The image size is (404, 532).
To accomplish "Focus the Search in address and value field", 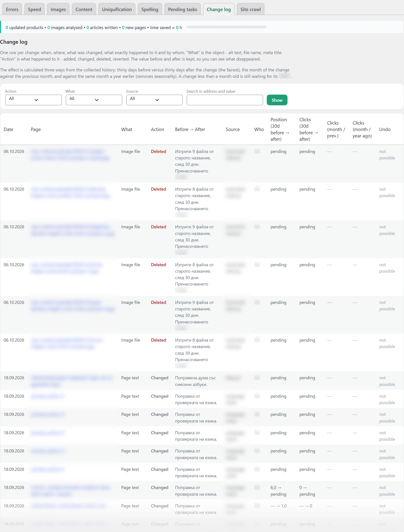I will 225,100.
